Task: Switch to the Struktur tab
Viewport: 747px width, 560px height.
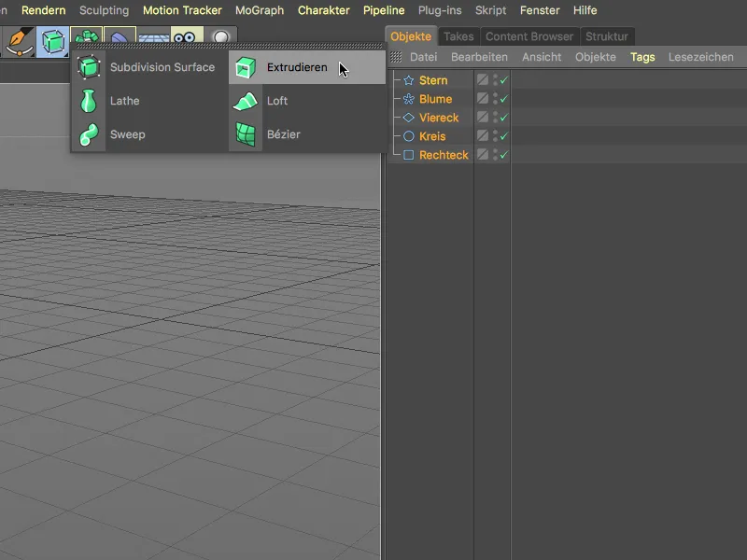Action: coord(606,36)
